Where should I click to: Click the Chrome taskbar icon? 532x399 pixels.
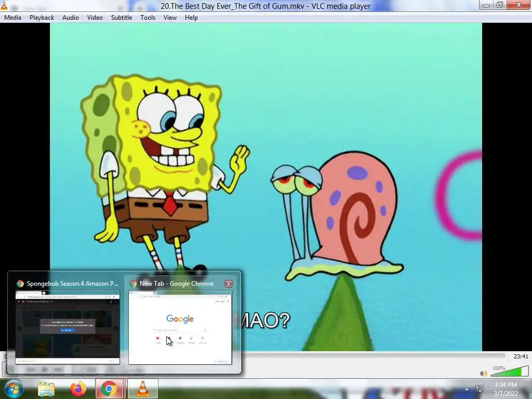pyautogui.click(x=109, y=389)
